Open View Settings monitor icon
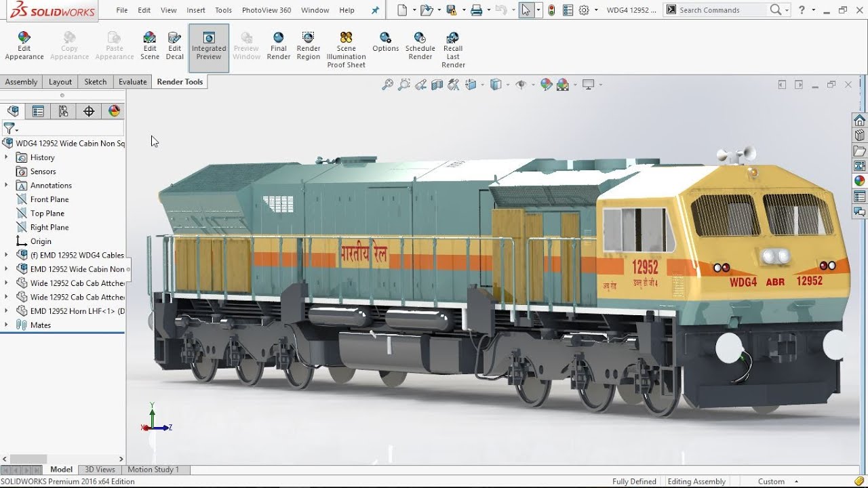Image resolution: width=868 pixels, height=488 pixels. tap(589, 85)
